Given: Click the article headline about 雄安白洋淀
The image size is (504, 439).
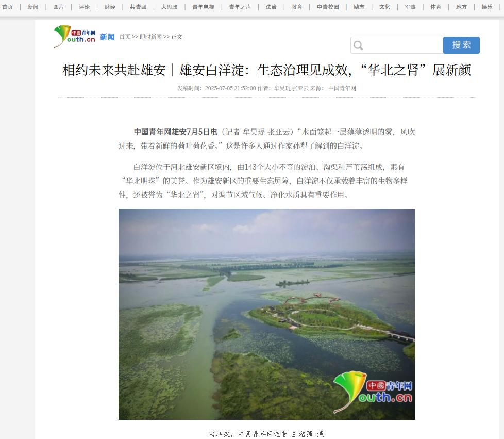Looking at the screenshot, I should click(x=267, y=70).
